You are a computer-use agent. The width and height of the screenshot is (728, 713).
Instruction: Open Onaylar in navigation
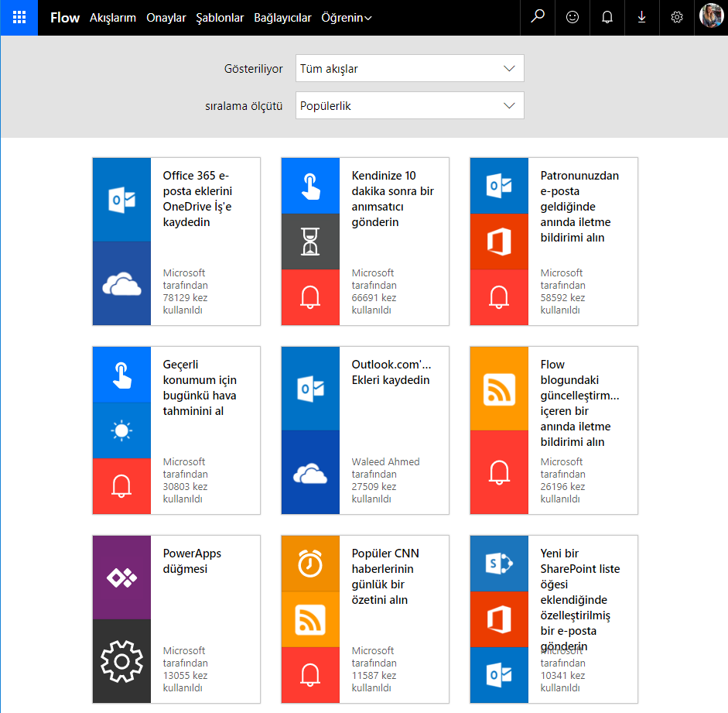(166, 18)
